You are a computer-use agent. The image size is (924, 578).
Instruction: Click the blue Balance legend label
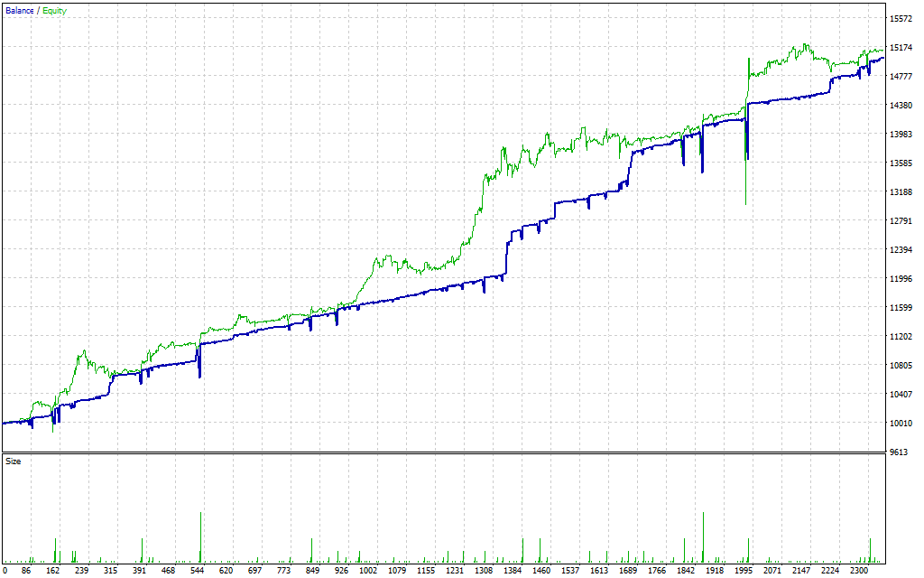click(x=19, y=11)
